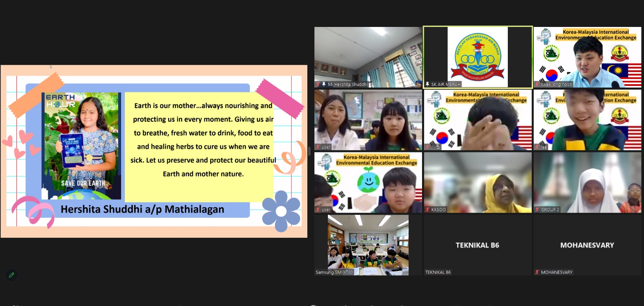The height and width of the screenshot is (306, 644).
Task: Click 'Hershita Shuddhi a/p Mathialagan' on the slide
Action: (143, 209)
